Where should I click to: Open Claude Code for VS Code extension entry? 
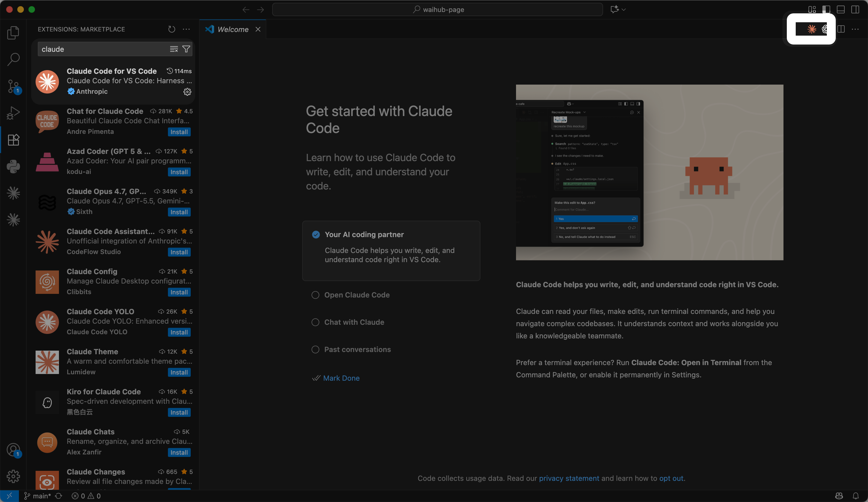[x=113, y=81]
